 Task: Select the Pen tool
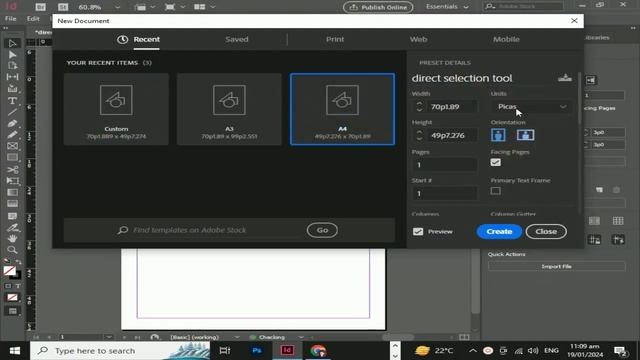12,123
